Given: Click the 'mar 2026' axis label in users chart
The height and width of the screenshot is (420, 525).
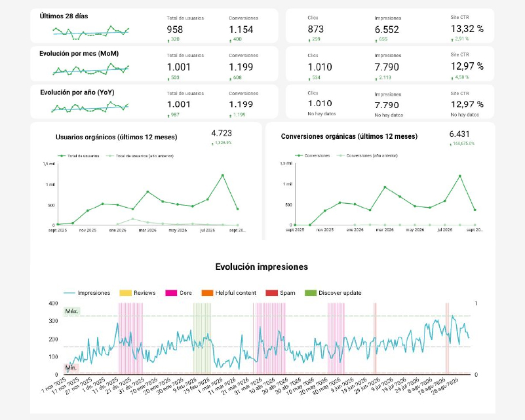Looking at the screenshot, I should [x=147, y=230].
